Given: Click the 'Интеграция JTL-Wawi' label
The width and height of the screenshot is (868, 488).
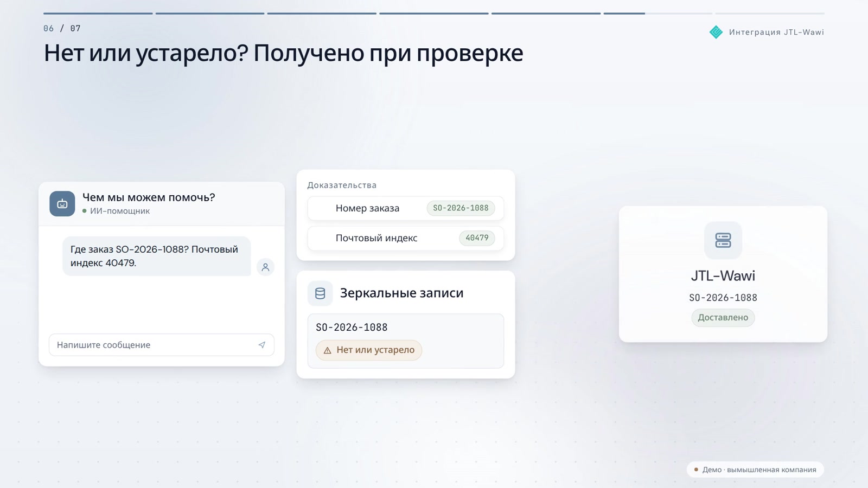Looking at the screenshot, I should (x=776, y=32).
